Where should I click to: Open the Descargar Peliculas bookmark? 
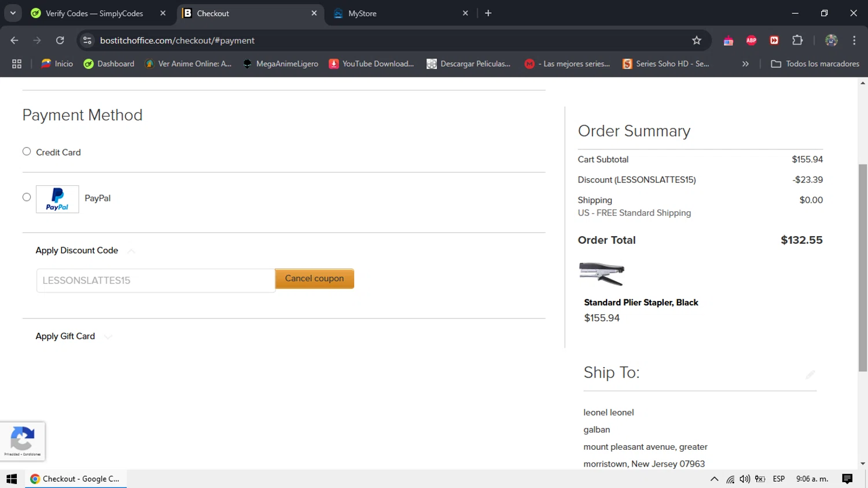(x=469, y=64)
